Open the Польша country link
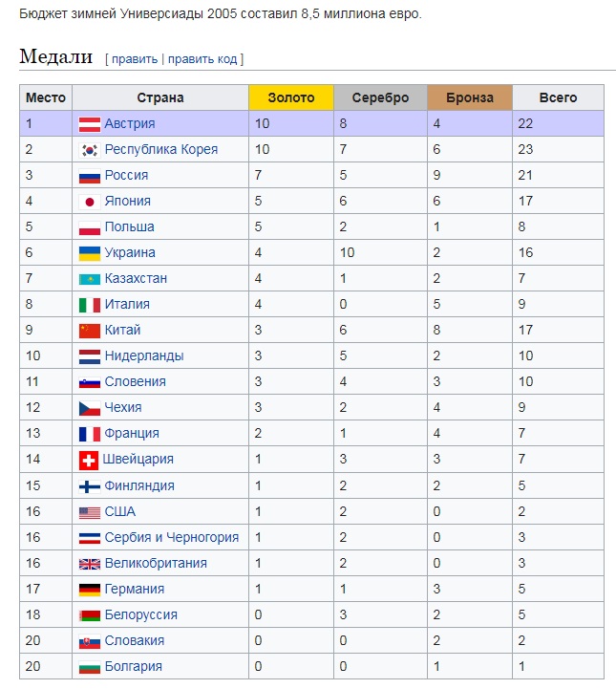 [129, 227]
